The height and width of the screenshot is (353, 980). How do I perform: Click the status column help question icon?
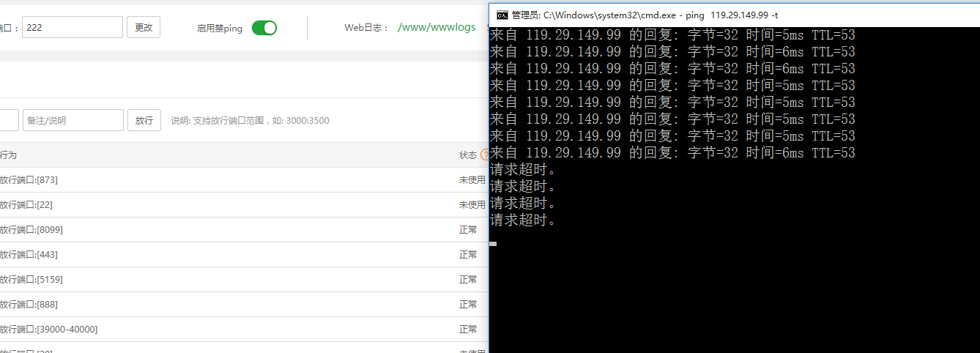(x=485, y=155)
